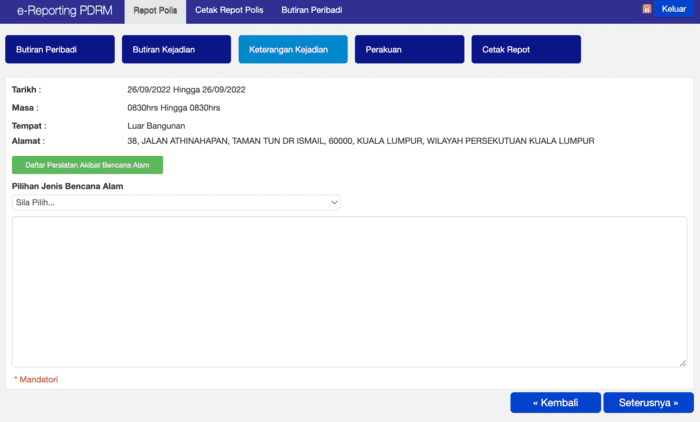This screenshot has width=700, height=422.
Task: Click the 26/09/2022 date range text
Action: coord(186,90)
